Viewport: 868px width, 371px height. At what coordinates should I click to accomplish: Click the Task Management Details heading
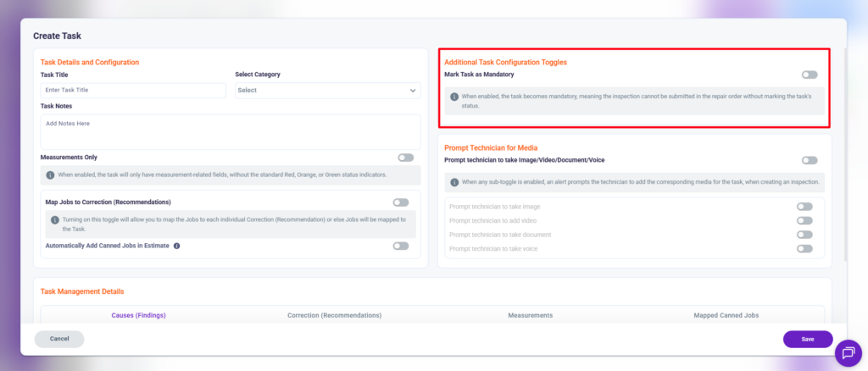coord(82,291)
